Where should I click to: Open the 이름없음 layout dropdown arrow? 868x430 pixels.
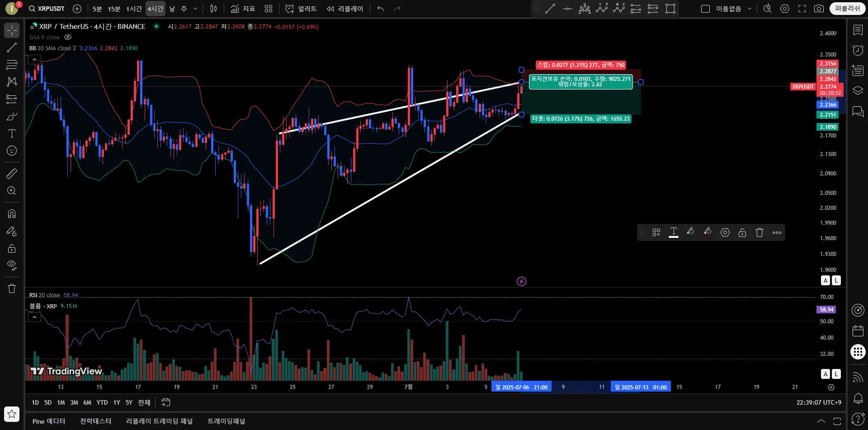click(750, 9)
